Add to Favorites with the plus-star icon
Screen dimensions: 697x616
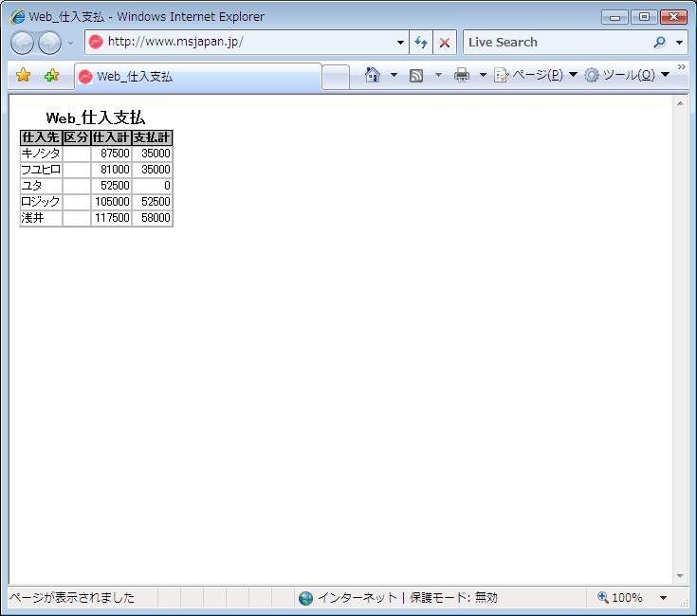[x=51, y=75]
